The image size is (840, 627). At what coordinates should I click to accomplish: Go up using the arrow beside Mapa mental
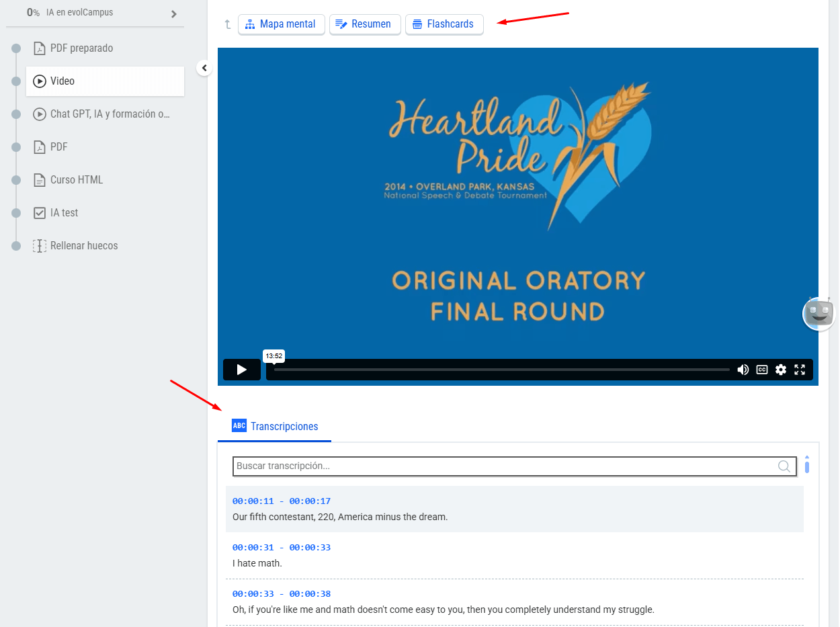coord(227,24)
